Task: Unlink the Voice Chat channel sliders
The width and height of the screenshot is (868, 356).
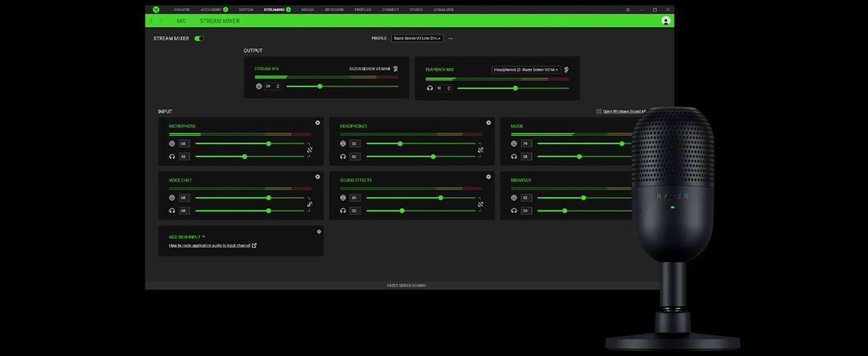Action: pyautogui.click(x=309, y=204)
